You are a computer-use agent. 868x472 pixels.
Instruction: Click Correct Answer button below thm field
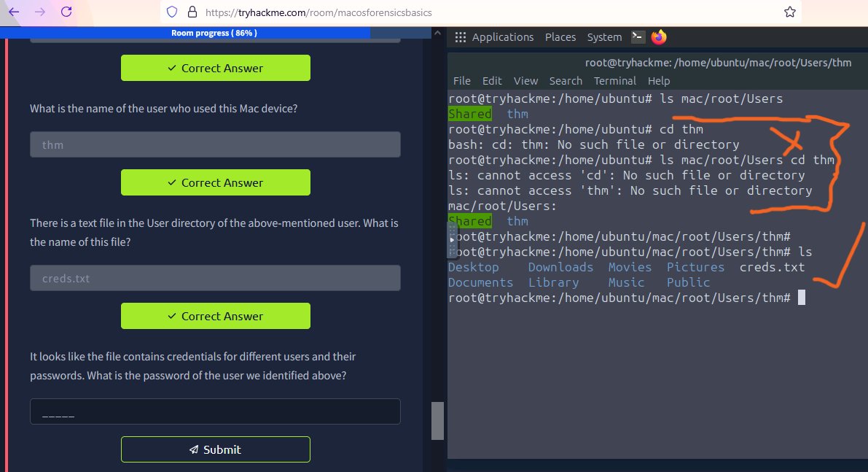215,182
